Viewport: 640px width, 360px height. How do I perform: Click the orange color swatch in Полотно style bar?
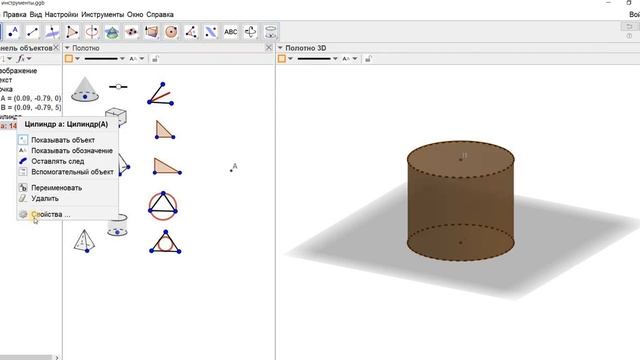[69, 59]
